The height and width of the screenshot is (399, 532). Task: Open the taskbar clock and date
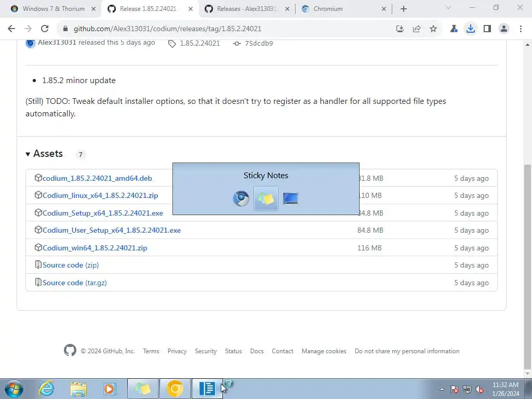click(x=506, y=389)
